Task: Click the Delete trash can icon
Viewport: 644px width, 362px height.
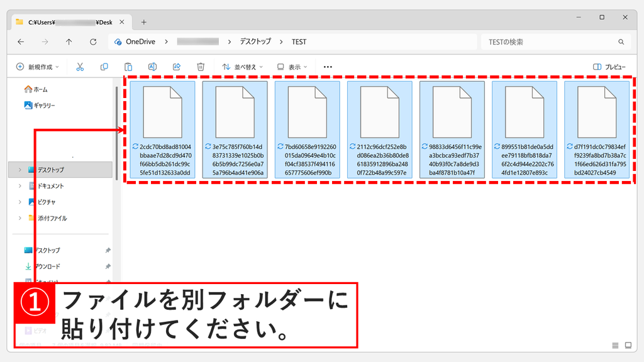Action: pos(201,67)
